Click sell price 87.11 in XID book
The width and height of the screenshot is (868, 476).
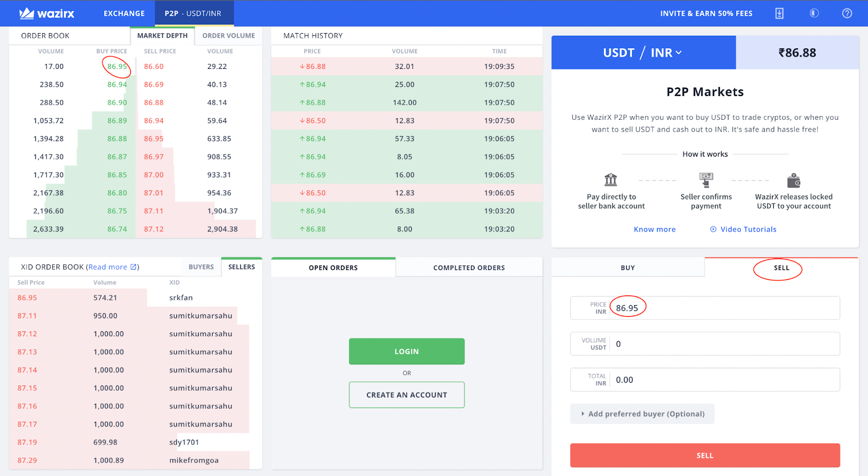point(27,316)
